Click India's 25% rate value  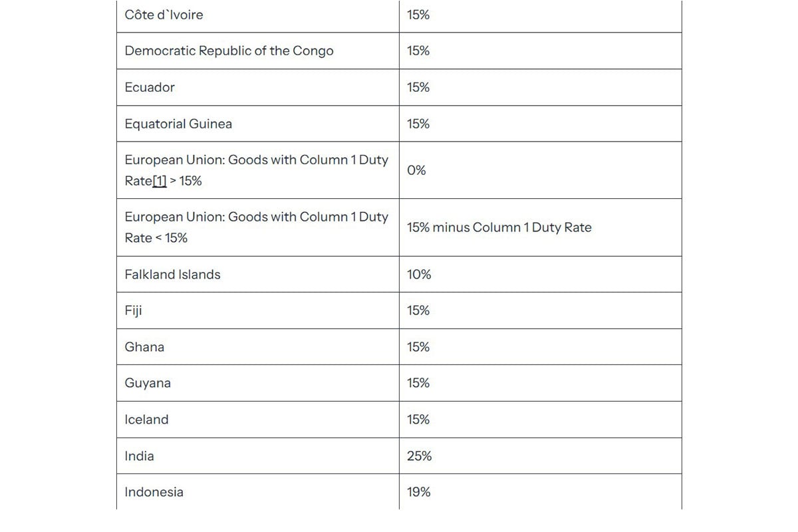point(419,456)
